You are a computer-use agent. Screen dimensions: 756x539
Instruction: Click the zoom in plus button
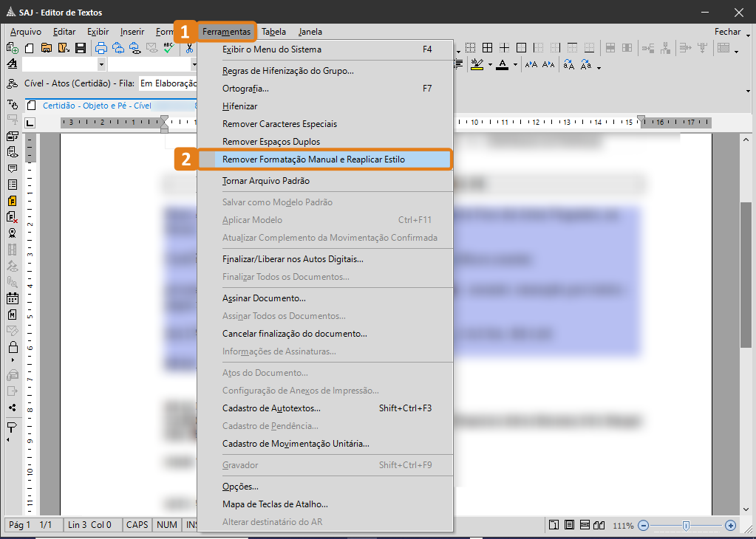tap(730, 526)
